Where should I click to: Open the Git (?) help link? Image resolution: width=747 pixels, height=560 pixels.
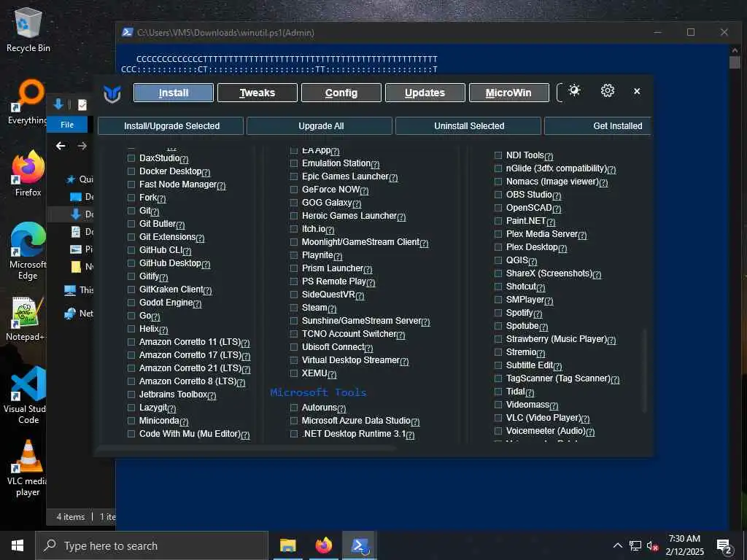coord(155,212)
